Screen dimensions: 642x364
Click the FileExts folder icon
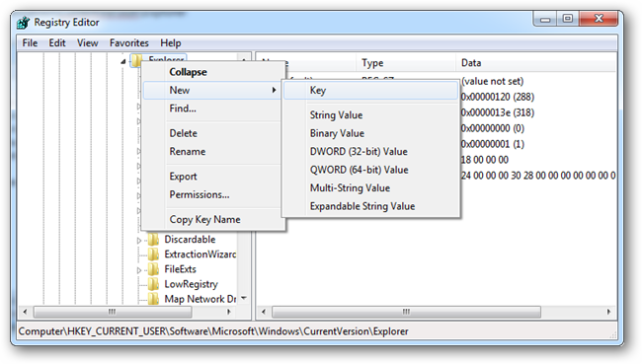[153, 269]
